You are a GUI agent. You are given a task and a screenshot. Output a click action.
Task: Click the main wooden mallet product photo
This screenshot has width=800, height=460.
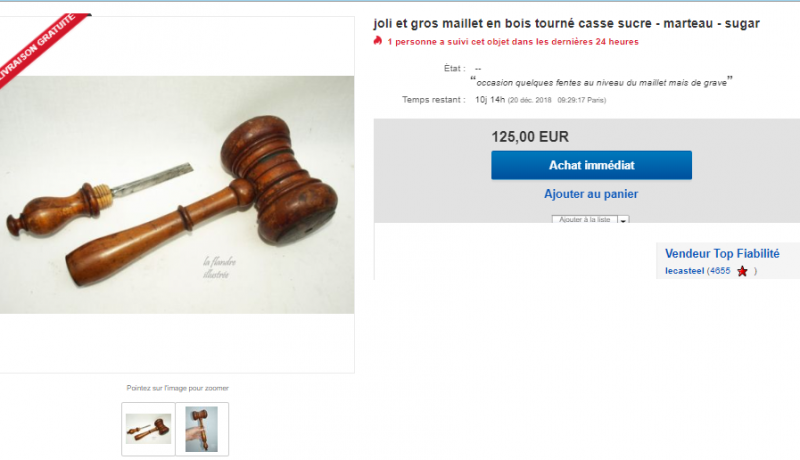click(177, 195)
